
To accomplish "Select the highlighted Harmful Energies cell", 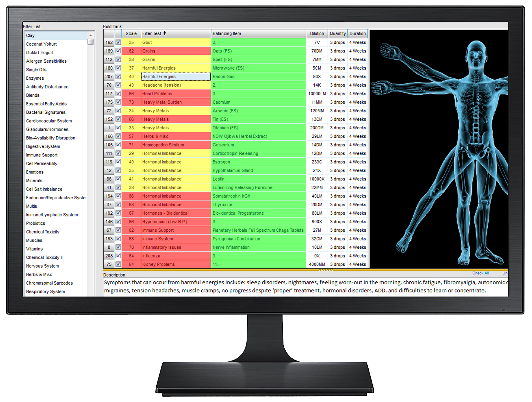I will tap(176, 76).
